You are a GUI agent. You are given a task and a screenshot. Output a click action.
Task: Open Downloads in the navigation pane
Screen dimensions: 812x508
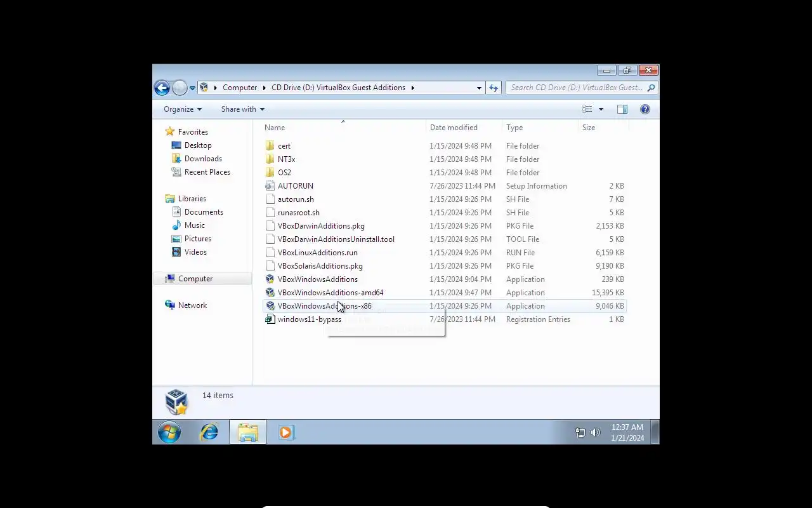(x=203, y=159)
